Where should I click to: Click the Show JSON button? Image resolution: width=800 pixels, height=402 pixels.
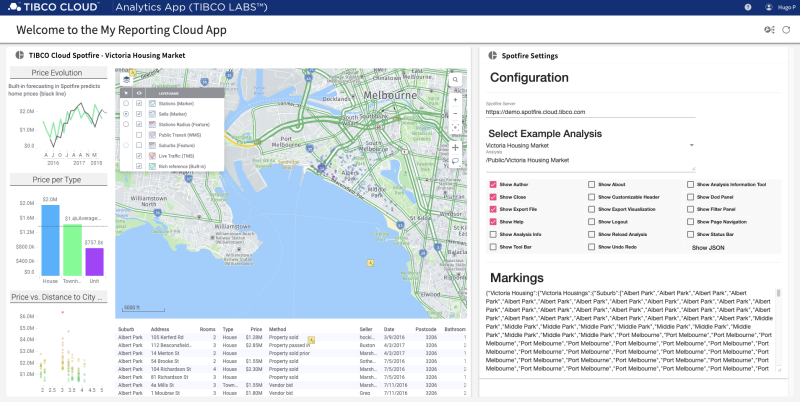(x=708, y=247)
